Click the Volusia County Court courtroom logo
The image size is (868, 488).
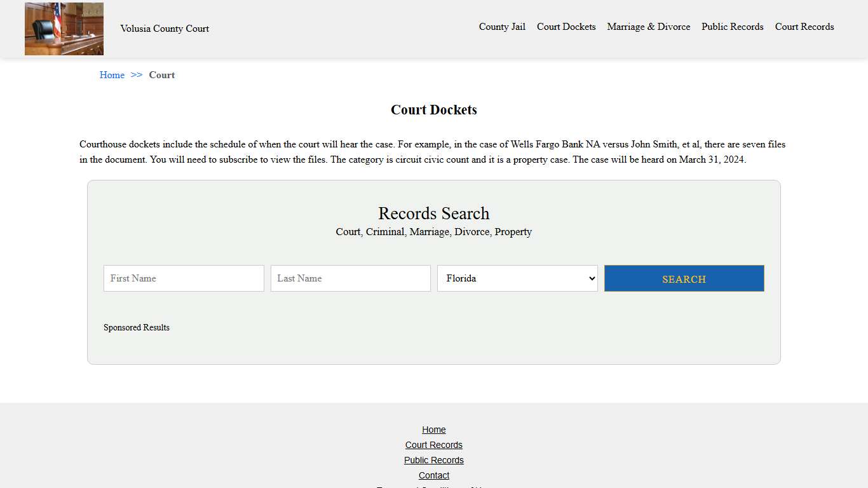[64, 29]
